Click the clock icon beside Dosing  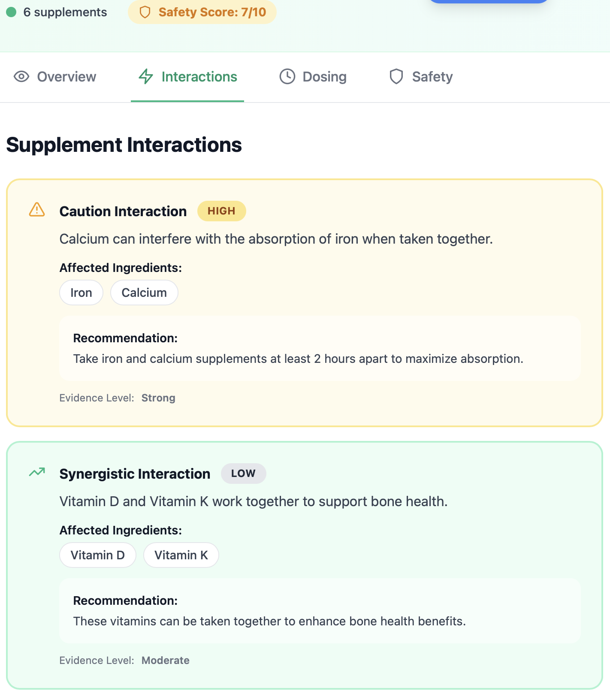[287, 77]
